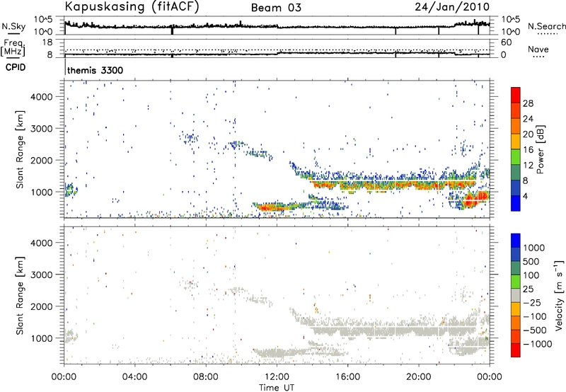The height and width of the screenshot is (392, 566).
Task: Click the "Slant Range [km]" label of velocity panel
Action: click(x=20, y=295)
